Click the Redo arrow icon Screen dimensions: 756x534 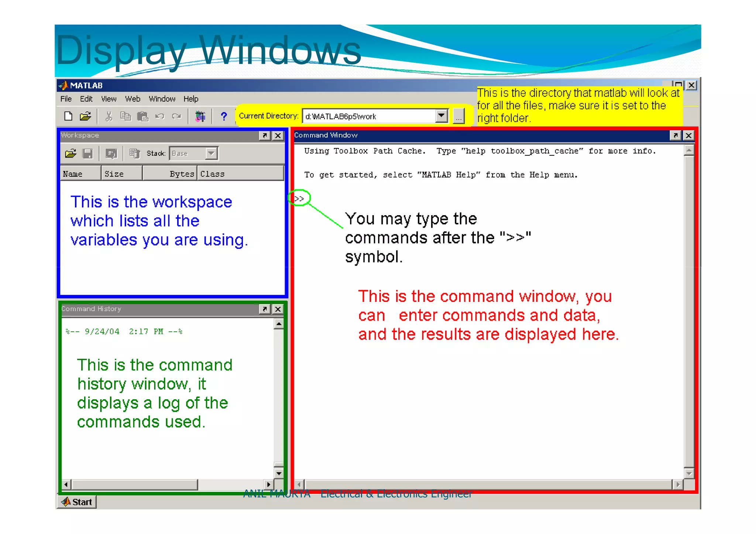176,117
